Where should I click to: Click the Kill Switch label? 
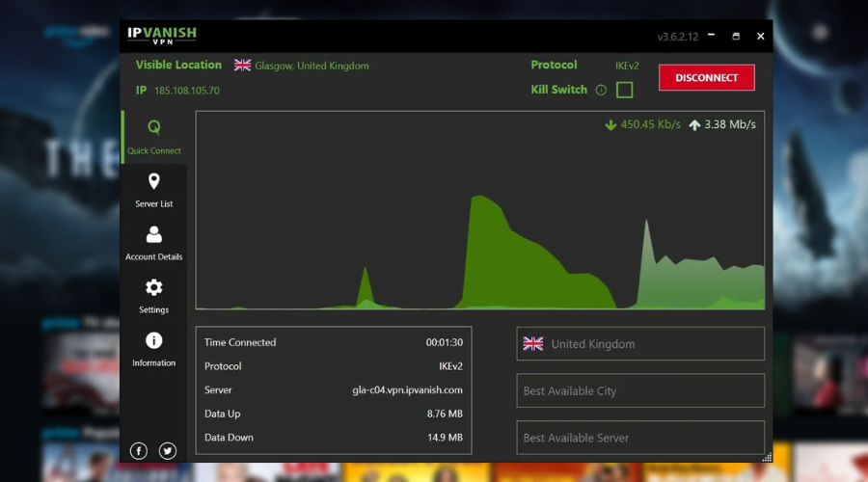click(558, 90)
